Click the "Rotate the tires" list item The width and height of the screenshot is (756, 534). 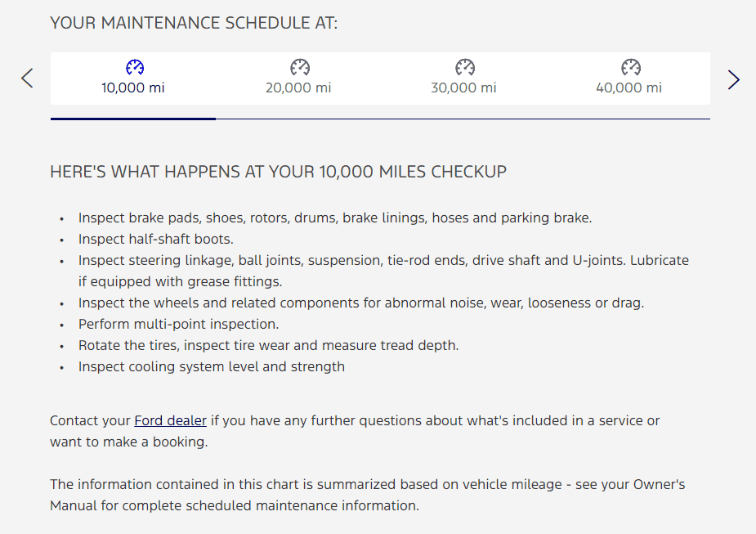[268, 345]
